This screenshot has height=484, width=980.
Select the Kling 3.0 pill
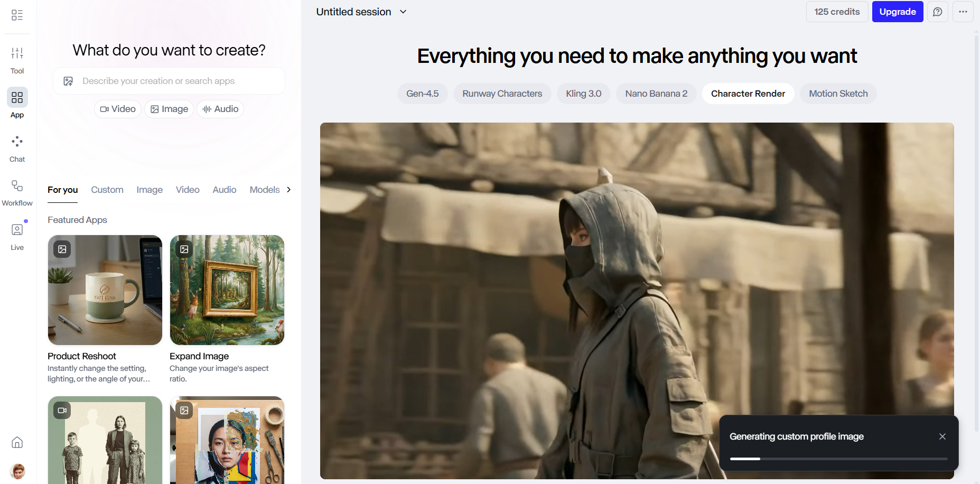(583, 94)
